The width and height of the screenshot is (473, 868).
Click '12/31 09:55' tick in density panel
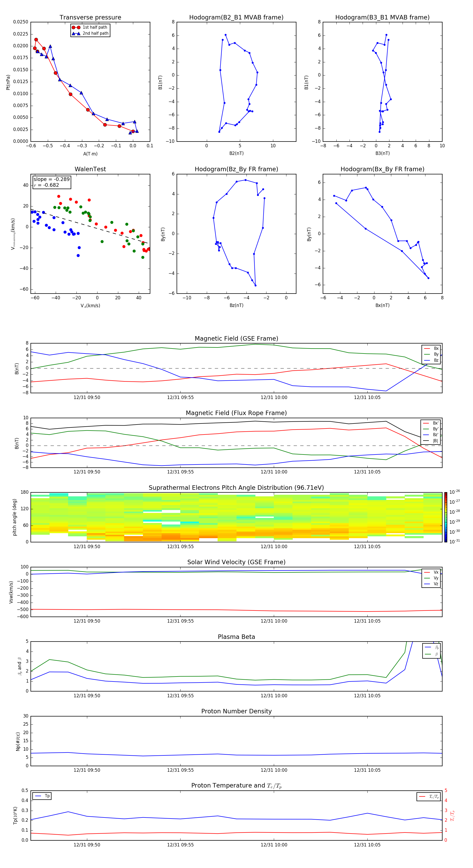point(181,770)
